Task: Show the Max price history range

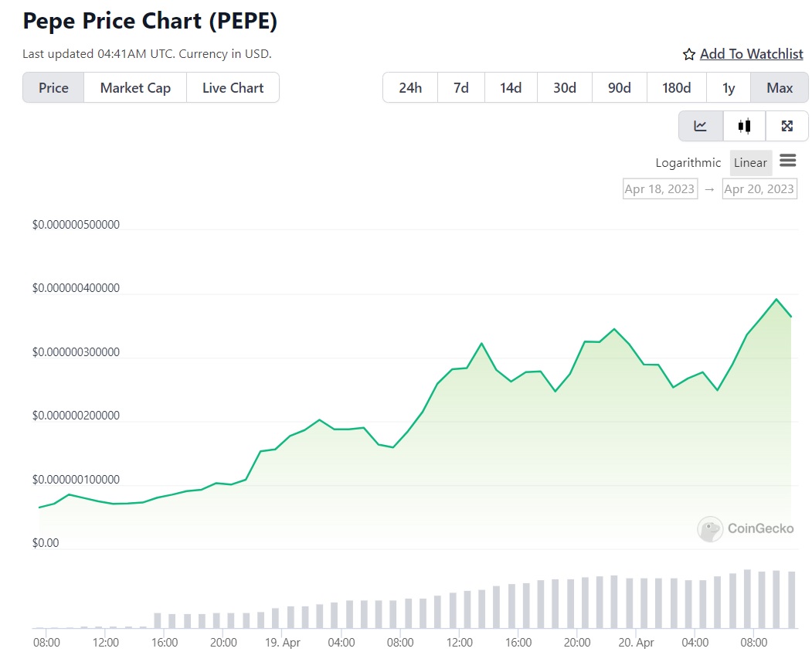Action: click(x=779, y=87)
